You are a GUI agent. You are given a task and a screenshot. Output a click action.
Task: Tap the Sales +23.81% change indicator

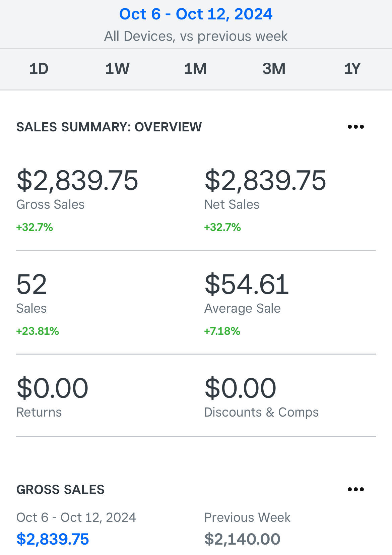point(38,331)
